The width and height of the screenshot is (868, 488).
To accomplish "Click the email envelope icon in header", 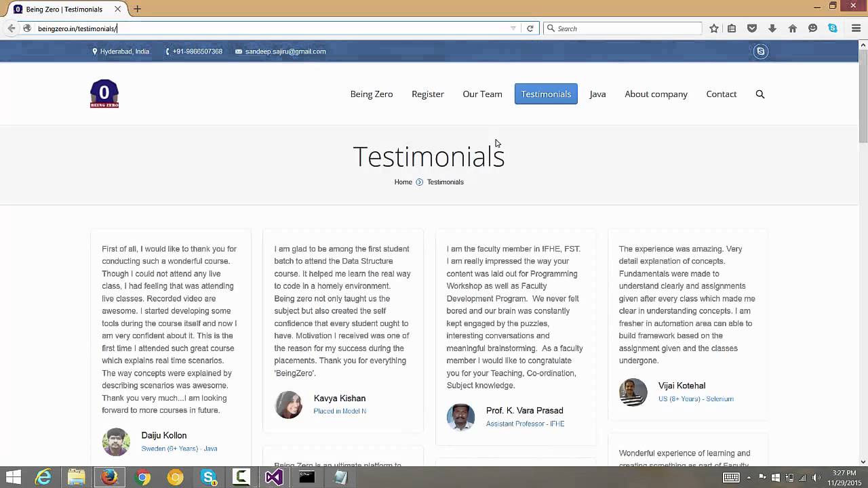I will tap(239, 52).
